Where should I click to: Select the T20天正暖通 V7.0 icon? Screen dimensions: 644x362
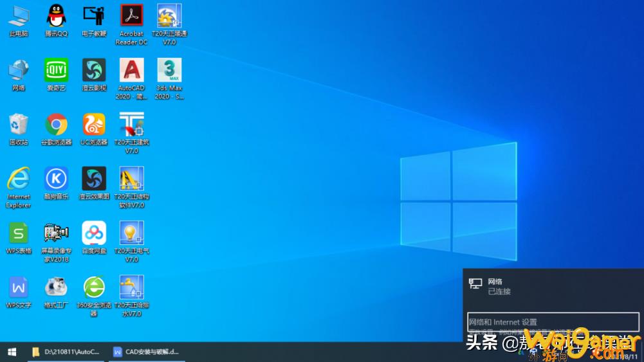(169, 24)
